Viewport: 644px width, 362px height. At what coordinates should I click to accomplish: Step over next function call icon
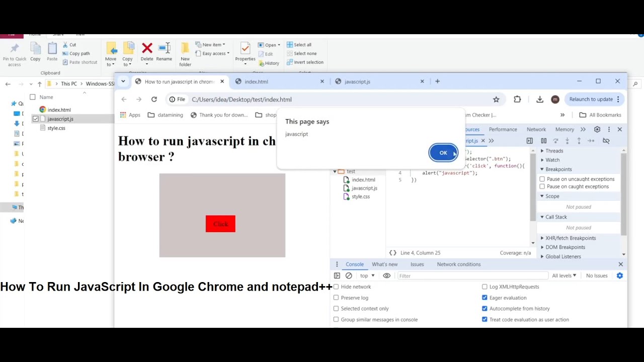(x=555, y=141)
